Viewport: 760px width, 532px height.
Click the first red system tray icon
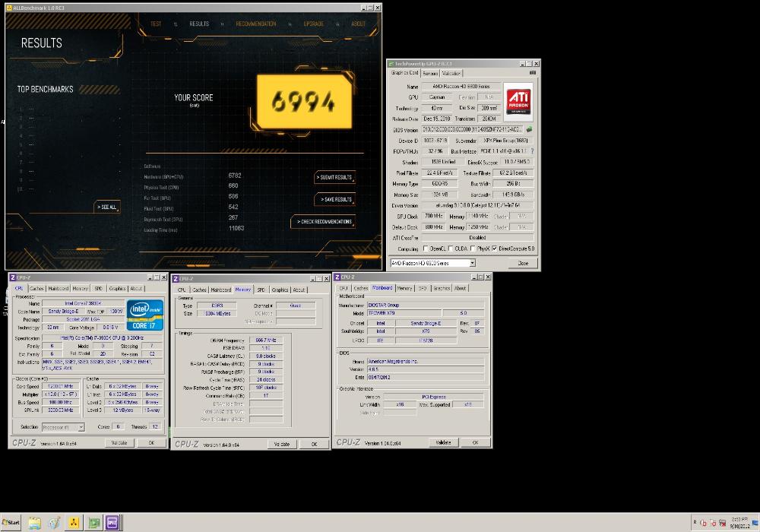[703, 523]
